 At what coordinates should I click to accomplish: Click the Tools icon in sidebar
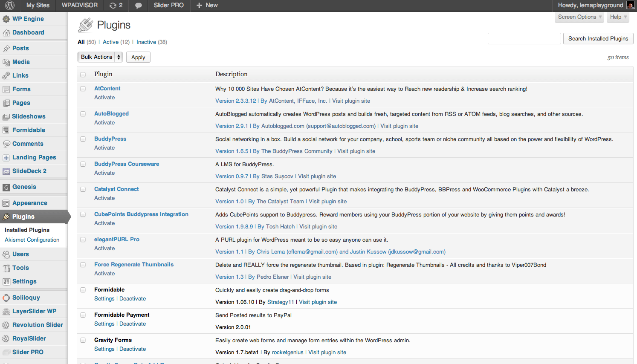click(x=6, y=268)
